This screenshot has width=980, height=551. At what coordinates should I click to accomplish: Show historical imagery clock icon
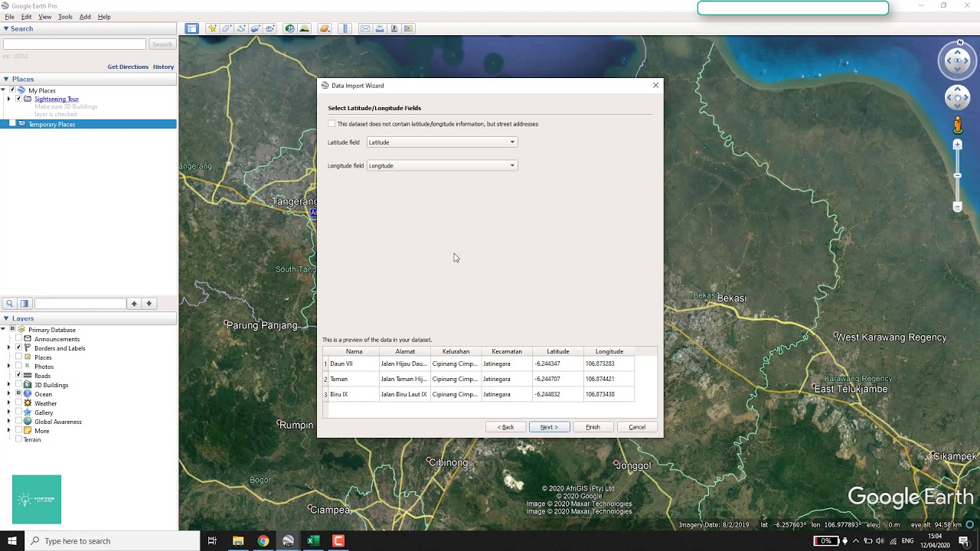coord(289,29)
